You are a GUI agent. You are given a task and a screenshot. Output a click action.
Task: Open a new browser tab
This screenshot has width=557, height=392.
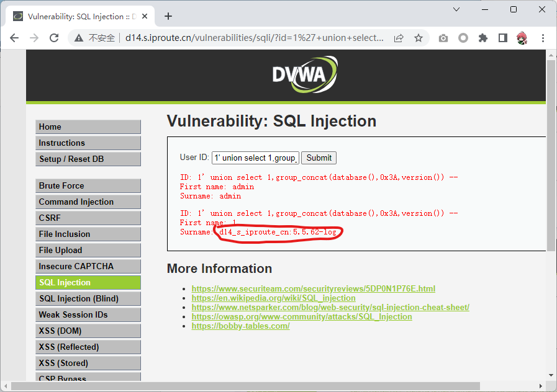tap(168, 16)
